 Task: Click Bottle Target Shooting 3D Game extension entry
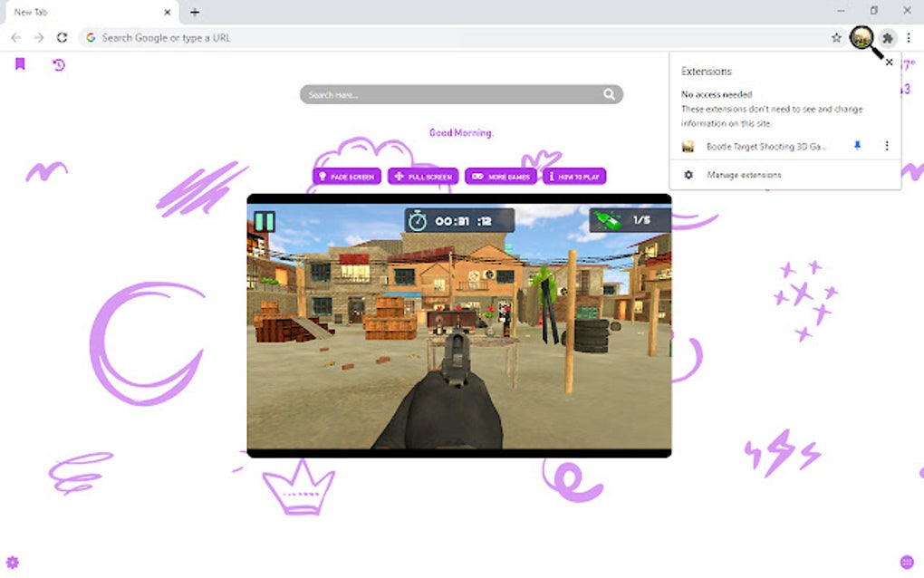pyautogui.click(x=765, y=146)
